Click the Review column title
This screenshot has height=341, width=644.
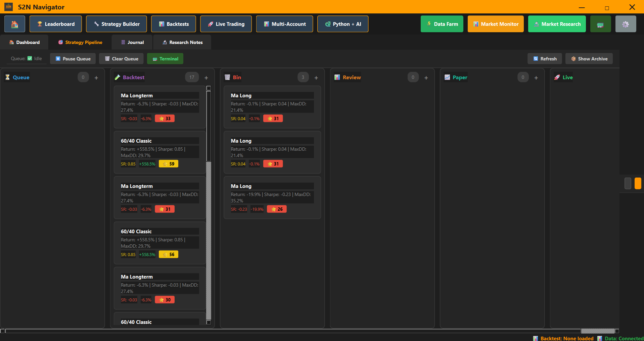[352, 78]
